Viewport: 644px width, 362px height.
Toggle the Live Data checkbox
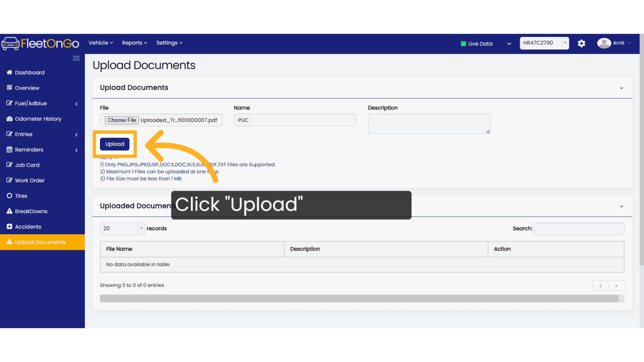pos(463,43)
